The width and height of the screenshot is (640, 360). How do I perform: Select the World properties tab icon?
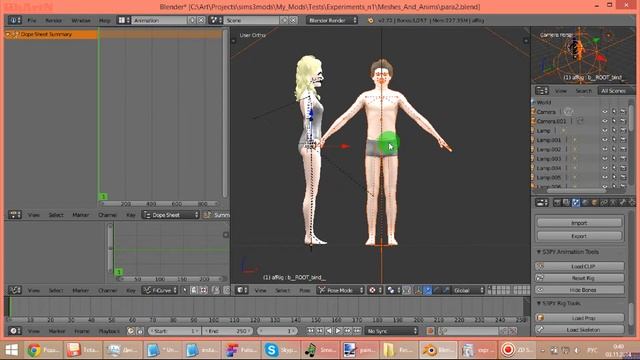[x=585, y=202]
